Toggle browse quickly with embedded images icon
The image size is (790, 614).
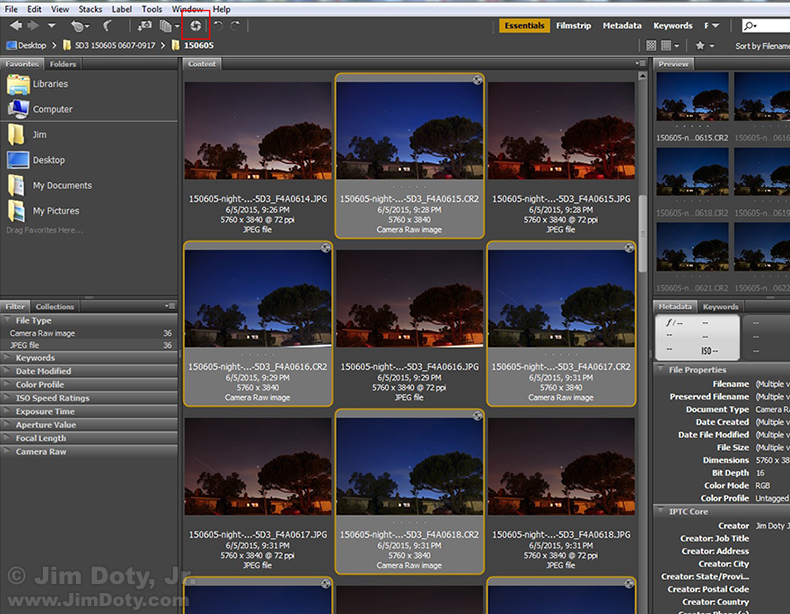[651, 46]
